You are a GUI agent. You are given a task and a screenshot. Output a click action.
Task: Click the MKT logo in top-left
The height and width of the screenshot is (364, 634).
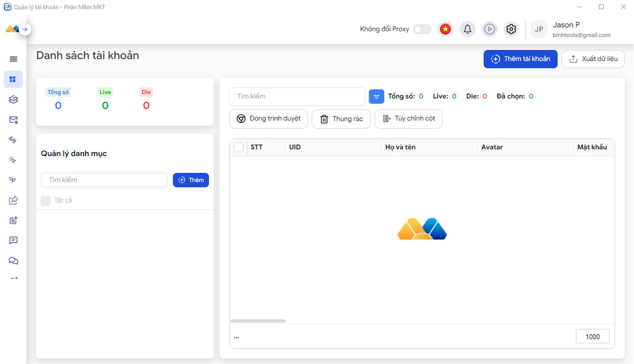pos(12,29)
